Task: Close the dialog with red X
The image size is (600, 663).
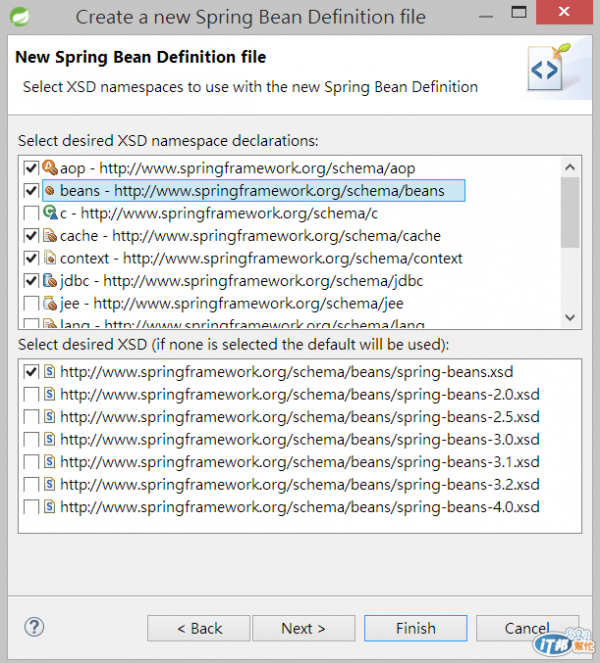Action: [x=564, y=12]
